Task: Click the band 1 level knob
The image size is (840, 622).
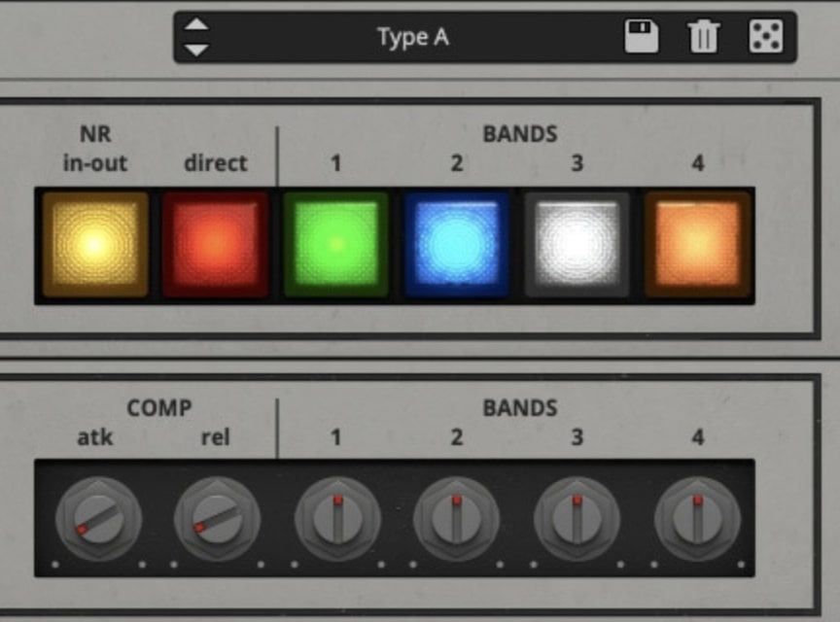Action: (x=337, y=519)
